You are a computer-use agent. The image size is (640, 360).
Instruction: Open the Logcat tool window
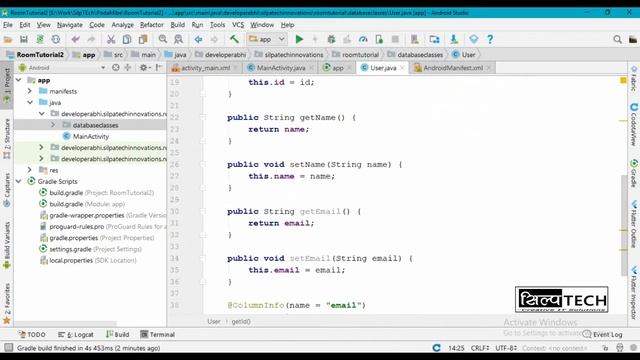click(76, 334)
